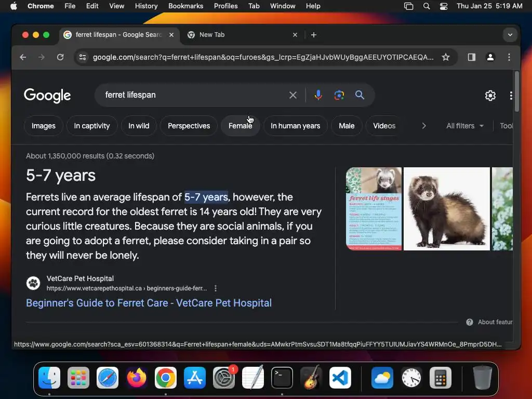
Task: Select the In captivity filter chip
Action: tap(92, 126)
